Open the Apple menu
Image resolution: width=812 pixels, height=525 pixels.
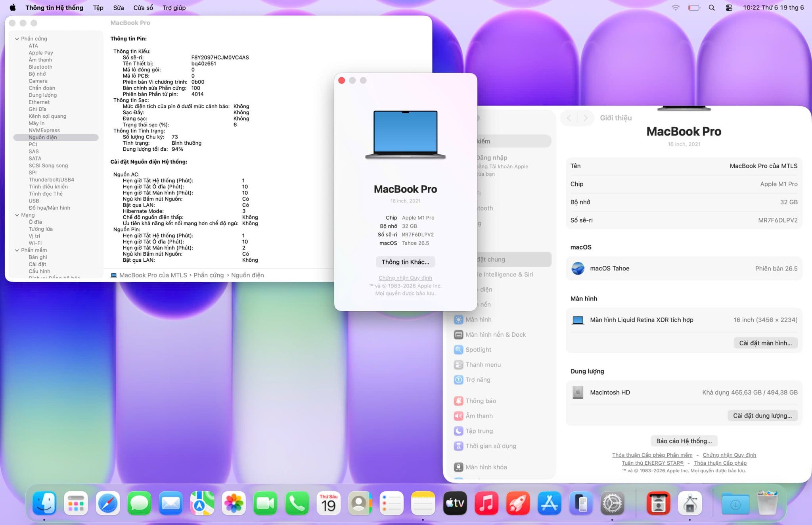13,8
